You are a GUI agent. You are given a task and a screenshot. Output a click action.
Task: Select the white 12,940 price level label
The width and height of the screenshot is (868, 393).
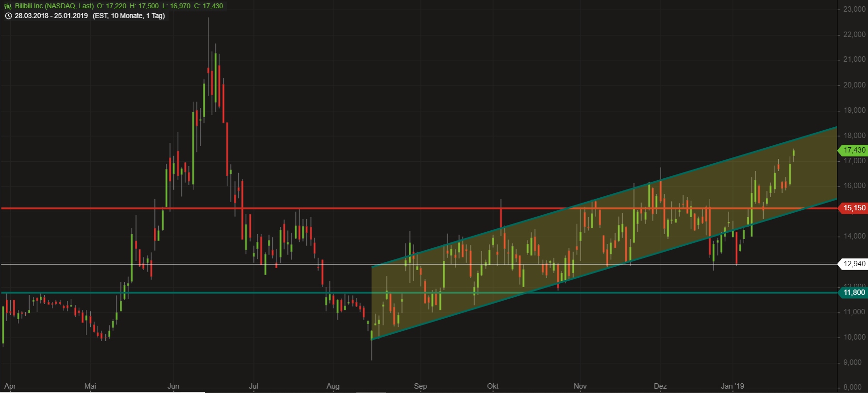point(853,264)
